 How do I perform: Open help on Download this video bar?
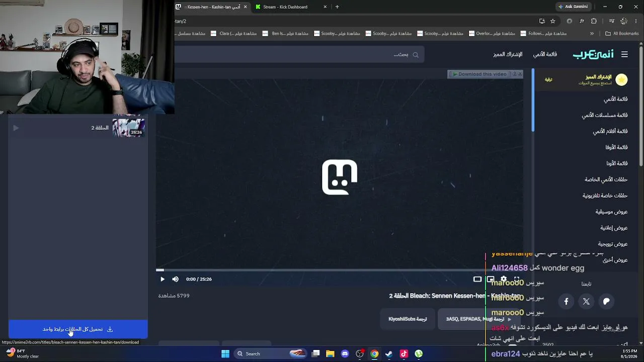click(x=514, y=74)
